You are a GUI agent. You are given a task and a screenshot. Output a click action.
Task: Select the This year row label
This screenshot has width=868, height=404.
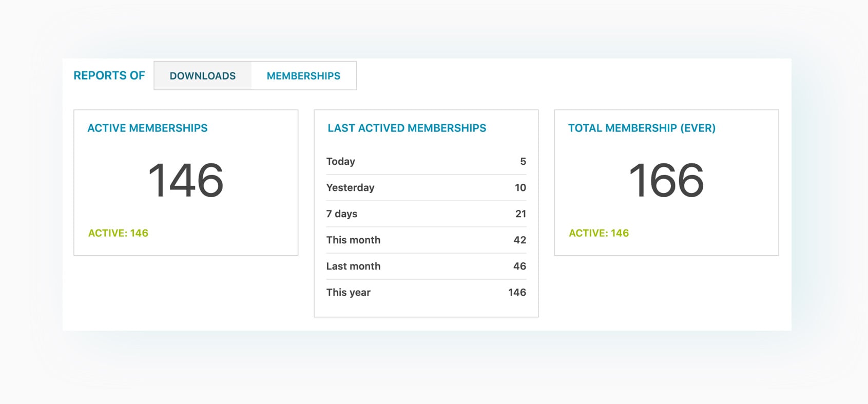[349, 293]
